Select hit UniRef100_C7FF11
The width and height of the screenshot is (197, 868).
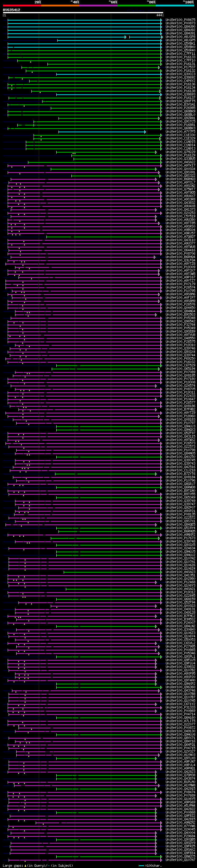[x=180, y=54]
